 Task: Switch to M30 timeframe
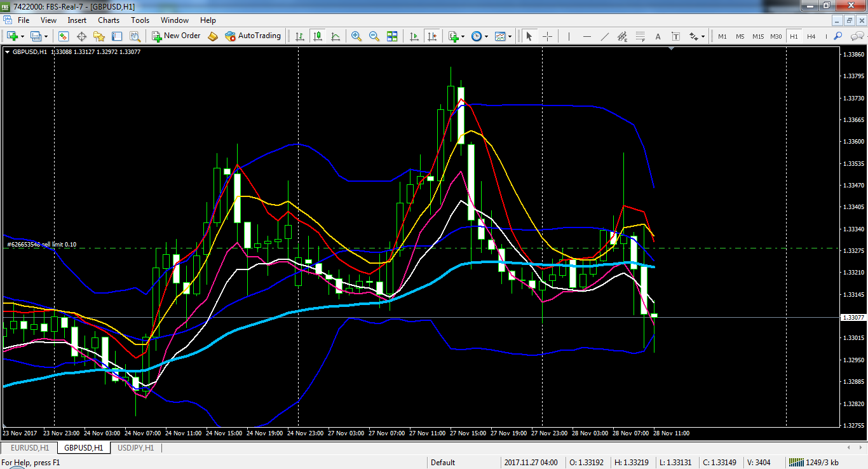776,36
